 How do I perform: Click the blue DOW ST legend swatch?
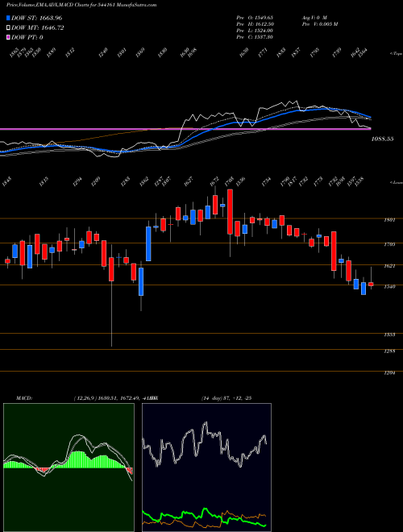click(x=8, y=18)
